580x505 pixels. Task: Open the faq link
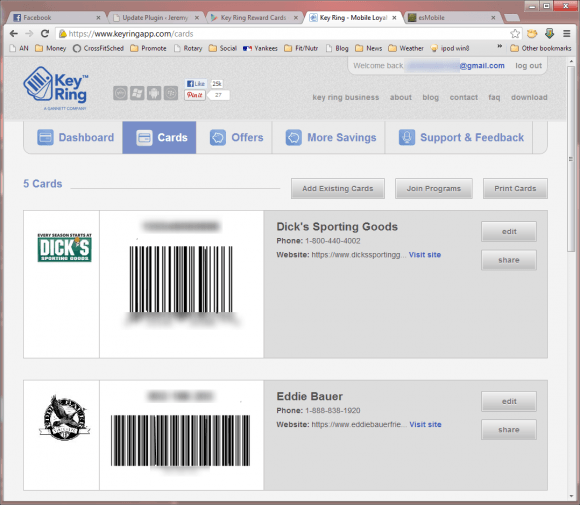pyautogui.click(x=494, y=97)
